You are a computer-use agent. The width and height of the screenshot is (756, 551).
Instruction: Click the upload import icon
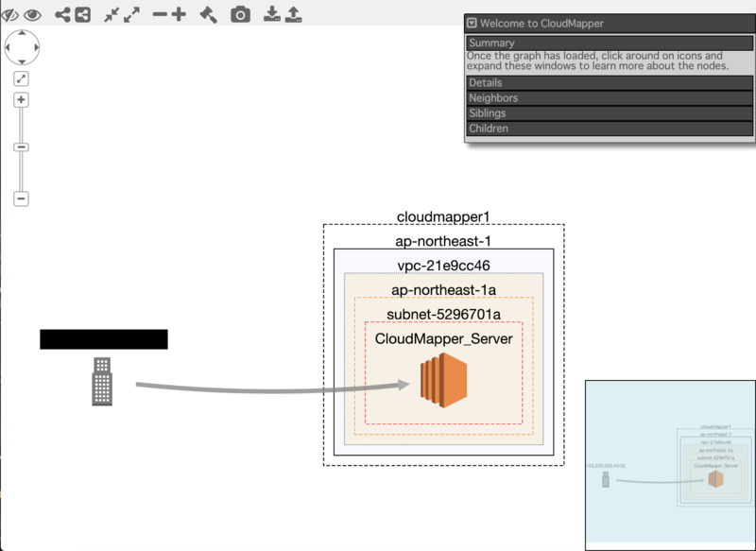point(293,14)
